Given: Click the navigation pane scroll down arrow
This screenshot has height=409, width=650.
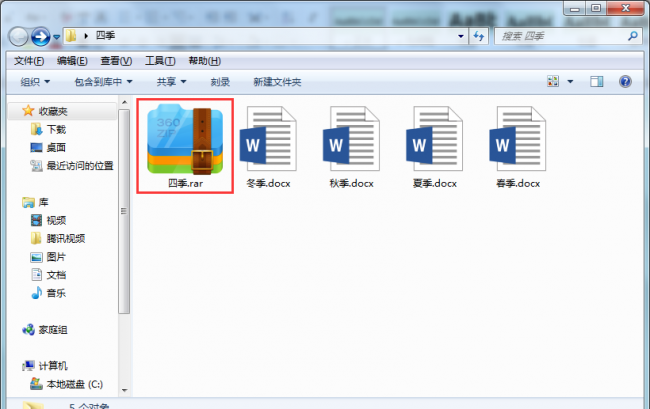Looking at the screenshot, I should pyautogui.click(x=124, y=390).
